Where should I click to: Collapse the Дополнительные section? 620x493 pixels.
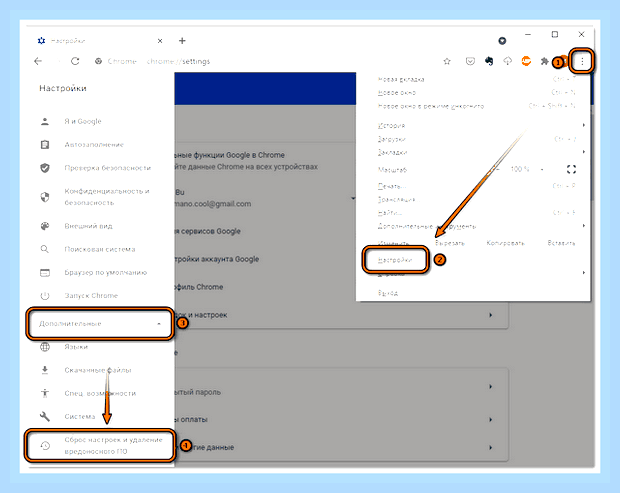point(100,324)
